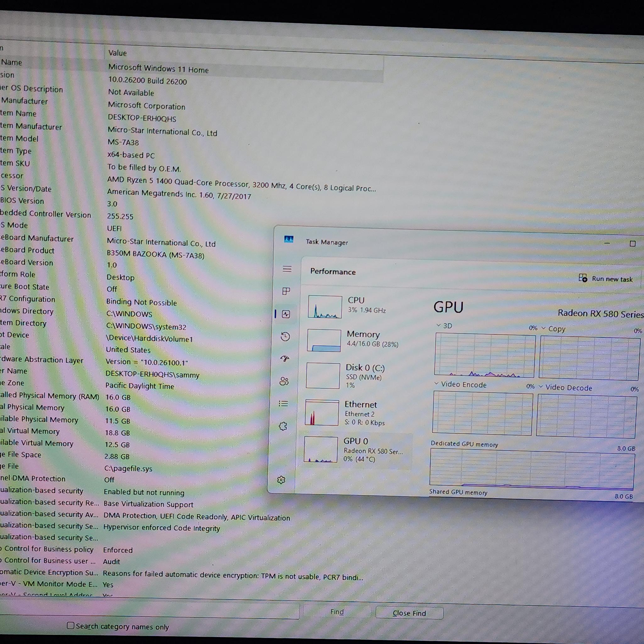Select the CPU performance graph thumbnail
This screenshot has width=644, height=644.
(x=325, y=307)
